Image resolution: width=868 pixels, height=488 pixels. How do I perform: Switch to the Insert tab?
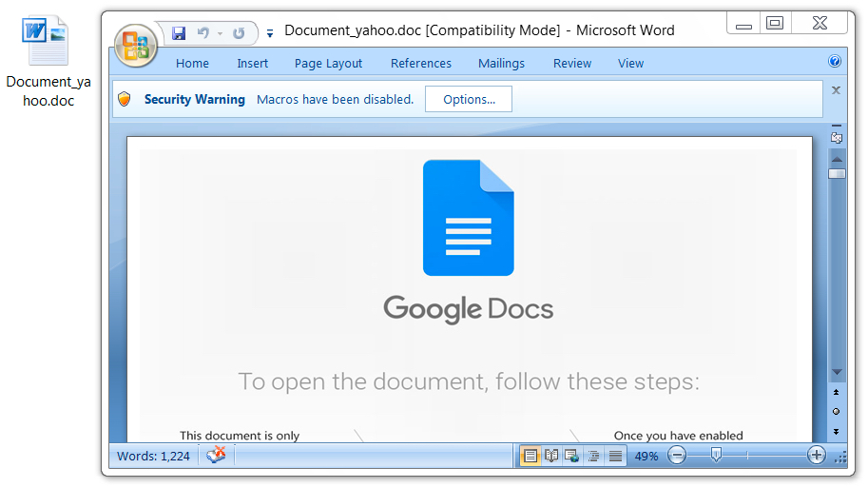point(253,63)
